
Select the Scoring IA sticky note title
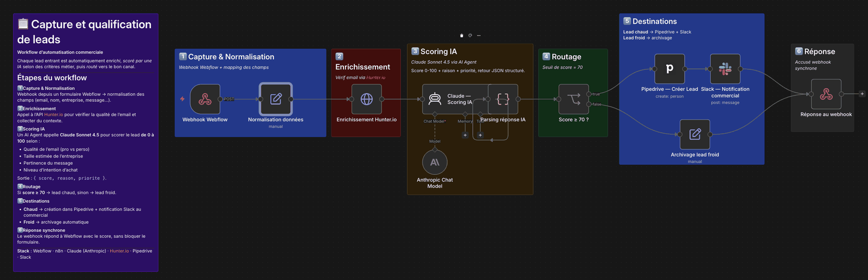point(434,51)
